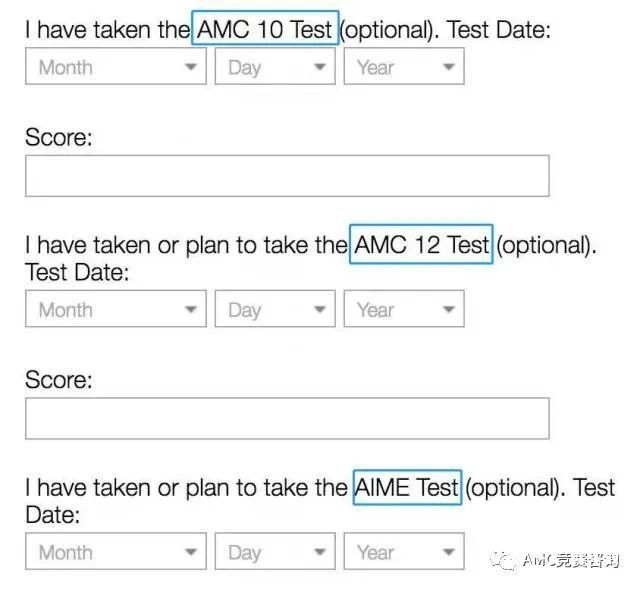Viewport: 640px width, 589px height.
Task: Click the highlighted AIME Test text
Action: (x=407, y=487)
